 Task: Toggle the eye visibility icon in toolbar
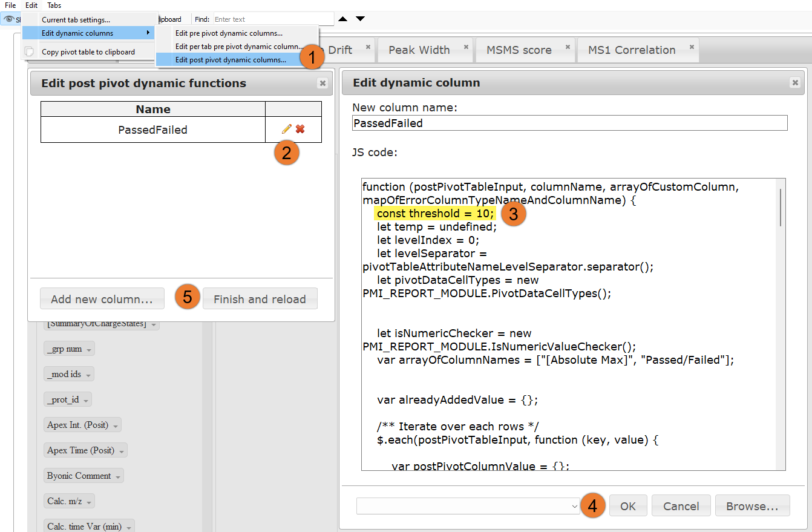pos(8,19)
